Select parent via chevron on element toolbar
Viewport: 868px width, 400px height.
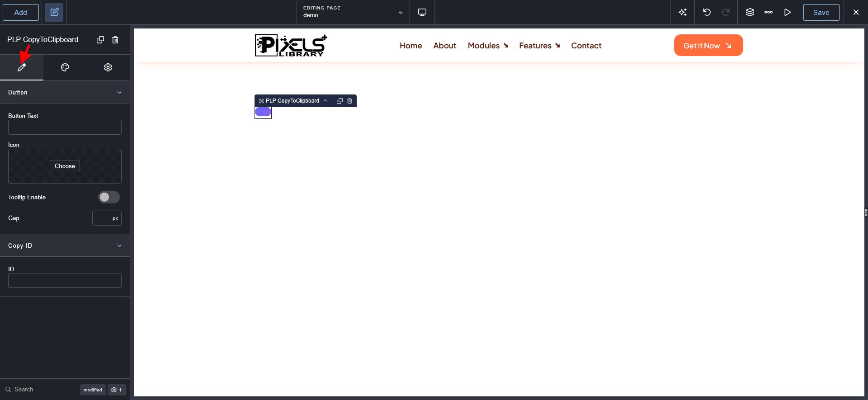coord(325,101)
